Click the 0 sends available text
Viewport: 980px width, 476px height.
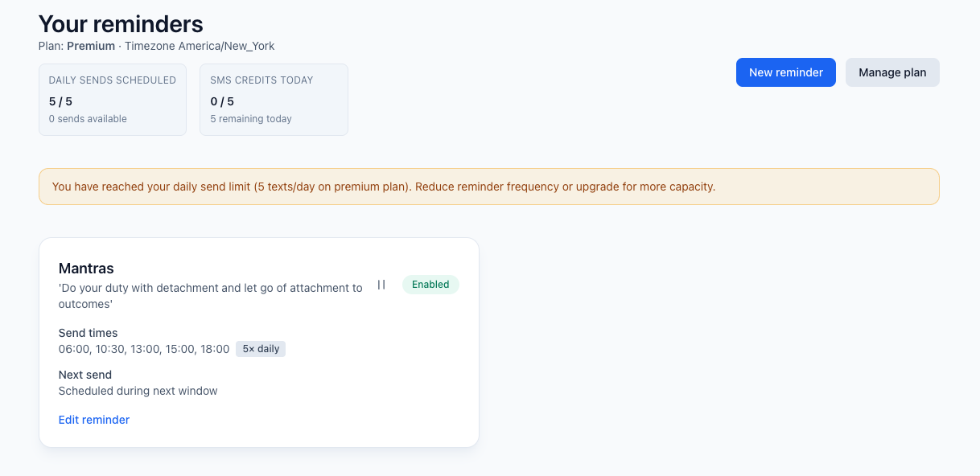[88, 119]
